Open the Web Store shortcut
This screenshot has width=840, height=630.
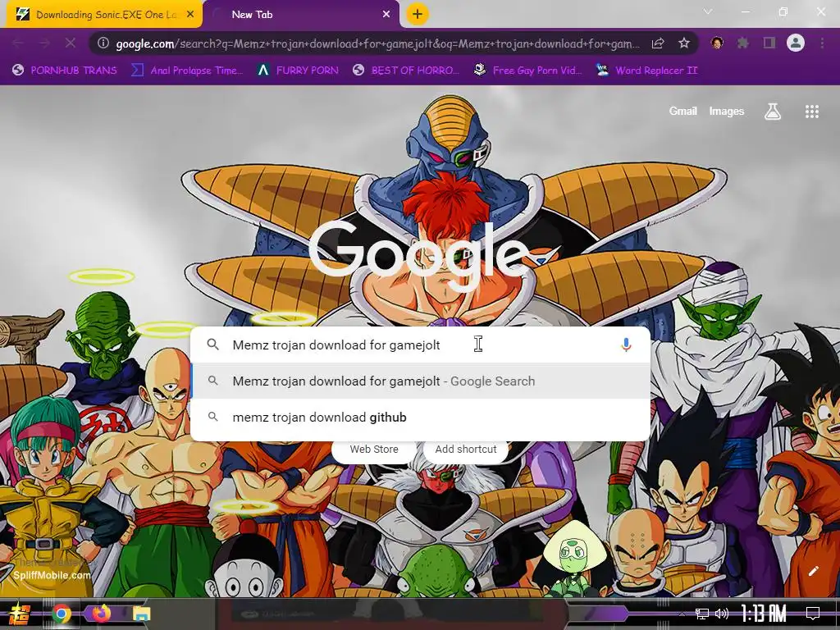coord(374,450)
